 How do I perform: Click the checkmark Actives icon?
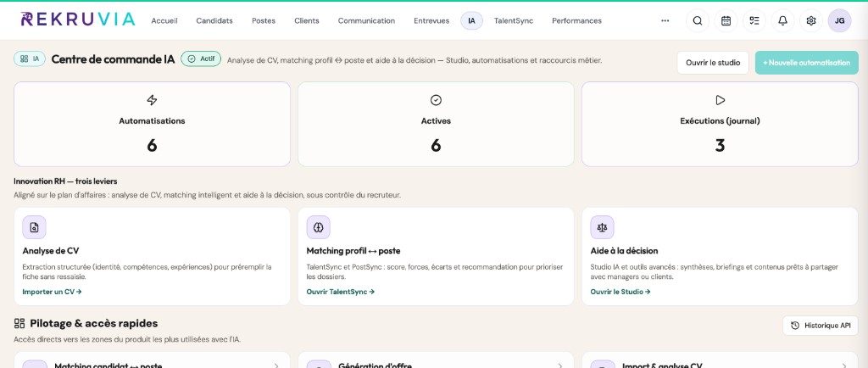pyautogui.click(x=436, y=100)
